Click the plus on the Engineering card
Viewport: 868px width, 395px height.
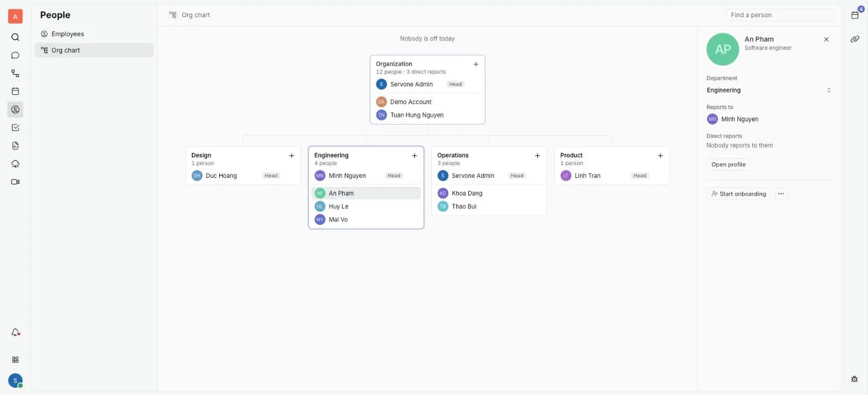(x=415, y=156)
